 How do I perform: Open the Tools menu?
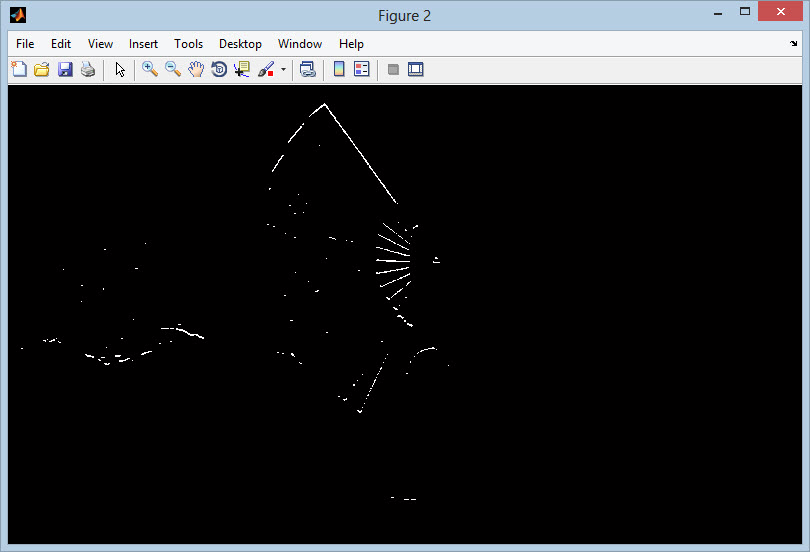tap(189, 44)
